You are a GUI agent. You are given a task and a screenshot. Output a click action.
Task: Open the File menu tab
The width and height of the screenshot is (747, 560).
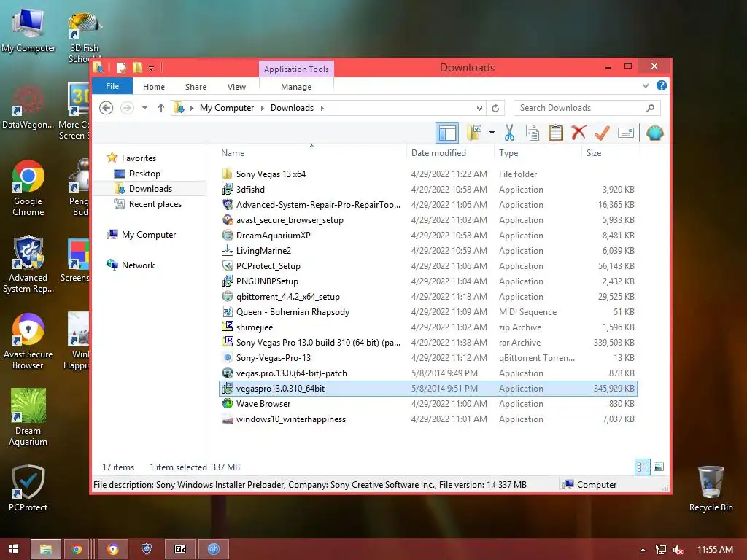(112, 86)
